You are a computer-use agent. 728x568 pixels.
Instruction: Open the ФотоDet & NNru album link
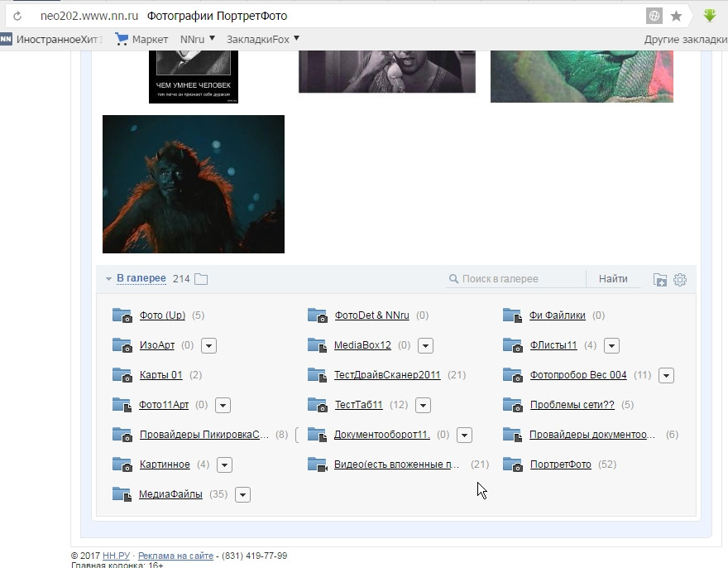click(372, 315)
